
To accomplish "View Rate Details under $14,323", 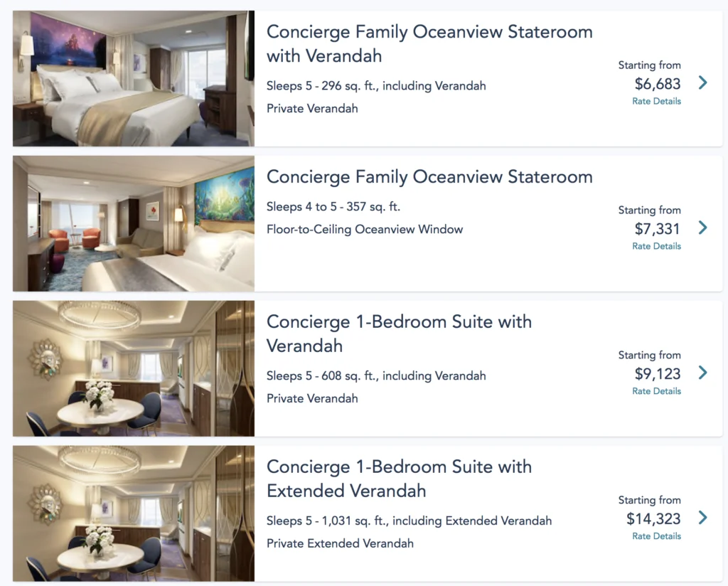I will click(656, 536).
